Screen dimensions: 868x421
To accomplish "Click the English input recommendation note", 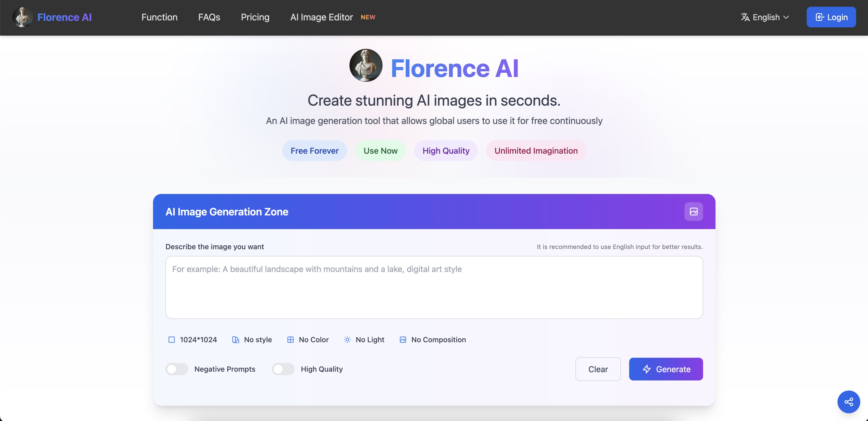I will tap(620, 247).
